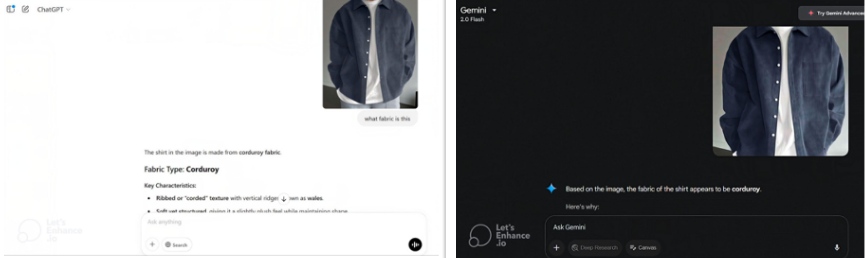This screenshot has height=258, width=868.
Task: Click the Gemini microphone icon
Action: pyautogui.click(x=837, y=247)
